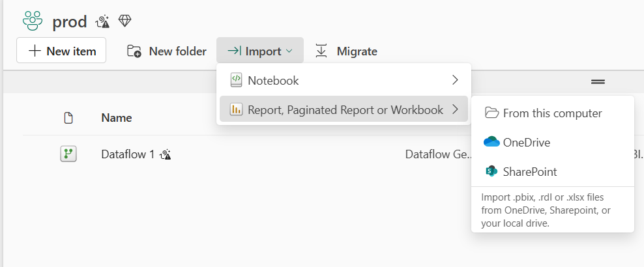Viewport: 644px width, 267px height.
Task: Click the Notebook icon in Import menu
Action: pos(236,80)
